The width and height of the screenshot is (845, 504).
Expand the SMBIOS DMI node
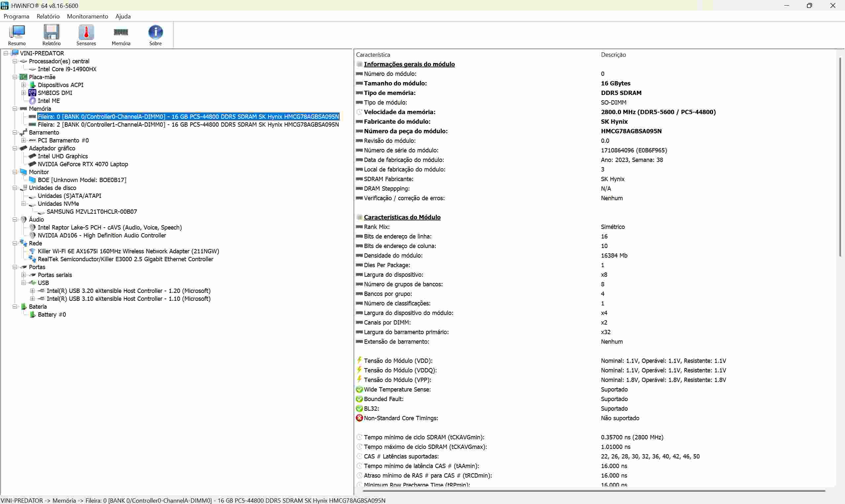pos(23,93)
